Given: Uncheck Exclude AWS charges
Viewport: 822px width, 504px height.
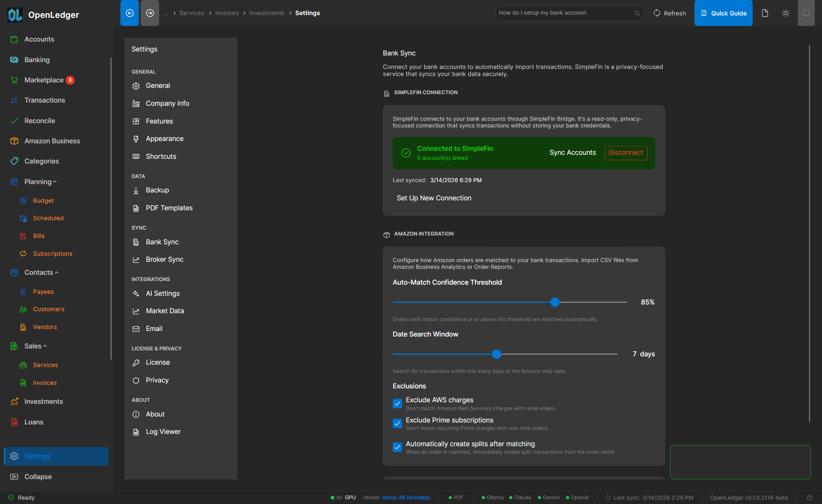Looking at the screenshot, I should coord(397,403).
